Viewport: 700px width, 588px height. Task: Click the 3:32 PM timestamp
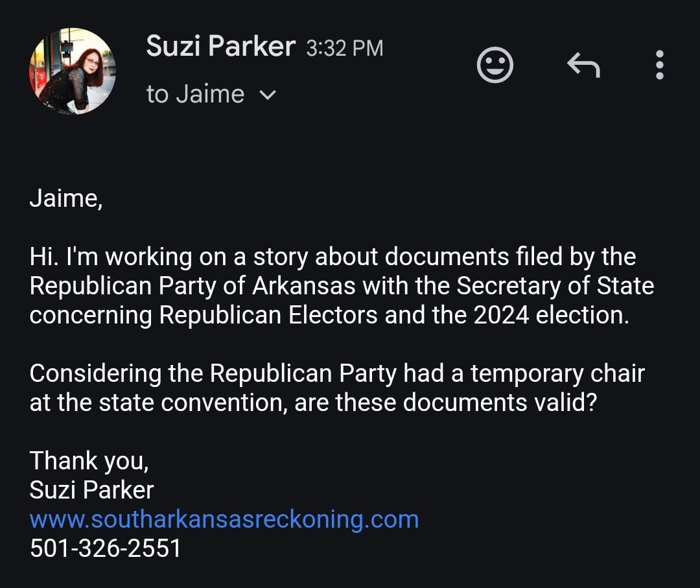pos(345,48)
